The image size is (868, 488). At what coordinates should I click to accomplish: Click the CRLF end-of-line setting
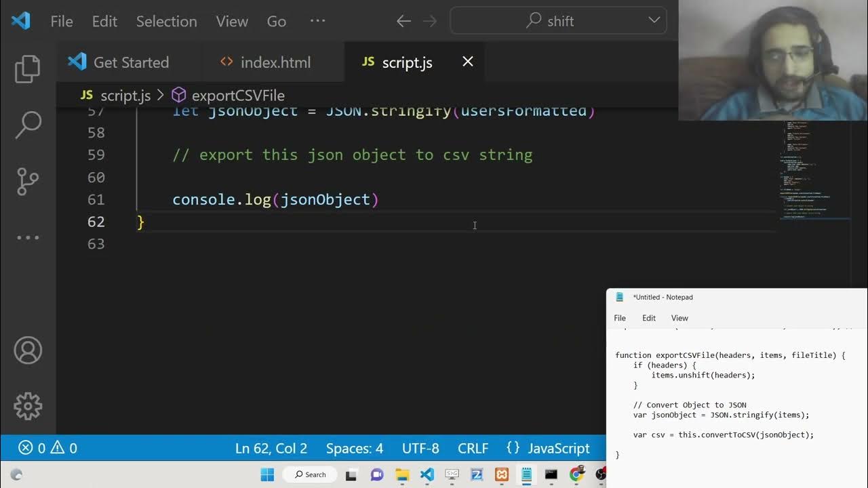[473, 448]
